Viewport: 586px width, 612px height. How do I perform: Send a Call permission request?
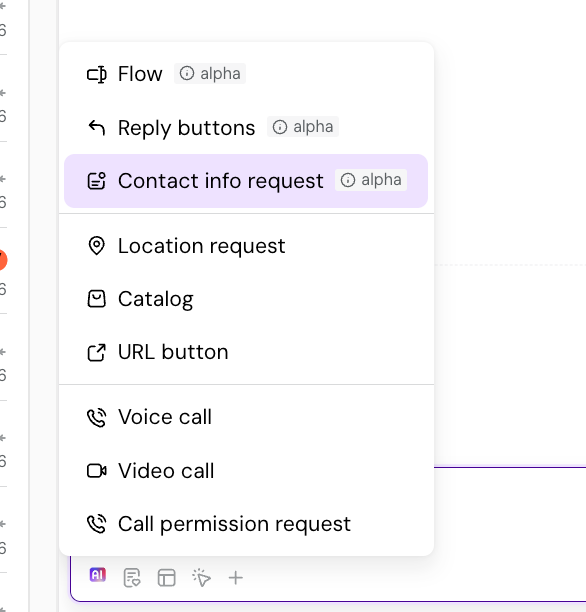(246, 524)
